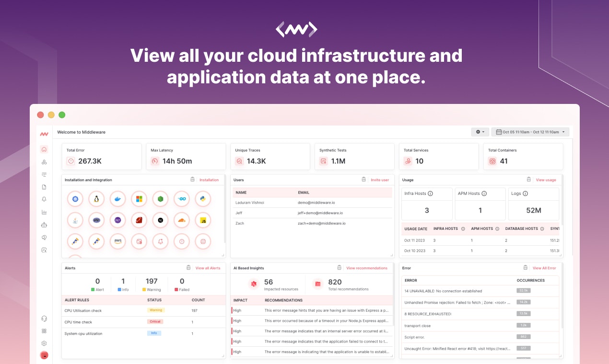Click the Unique Traces 14.3K card
Image resolution: width=609 pixels, height=364 pixels.
270,156
